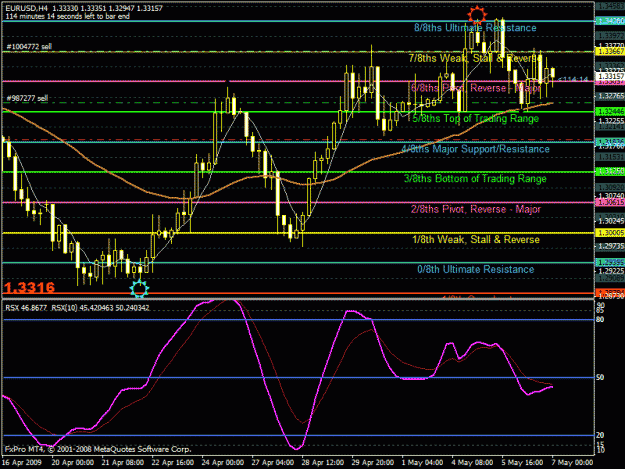The width and height of the screenshot is (625, 469).
Task: Select the '7/8ths Weak, Stall & Reverse' label
Action: (x=476, y=58)
